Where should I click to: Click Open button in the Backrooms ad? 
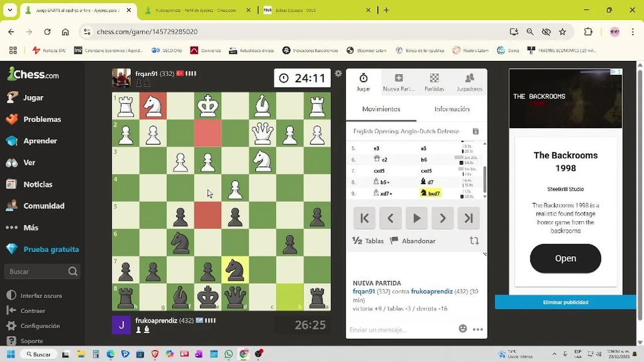[566, 258]
